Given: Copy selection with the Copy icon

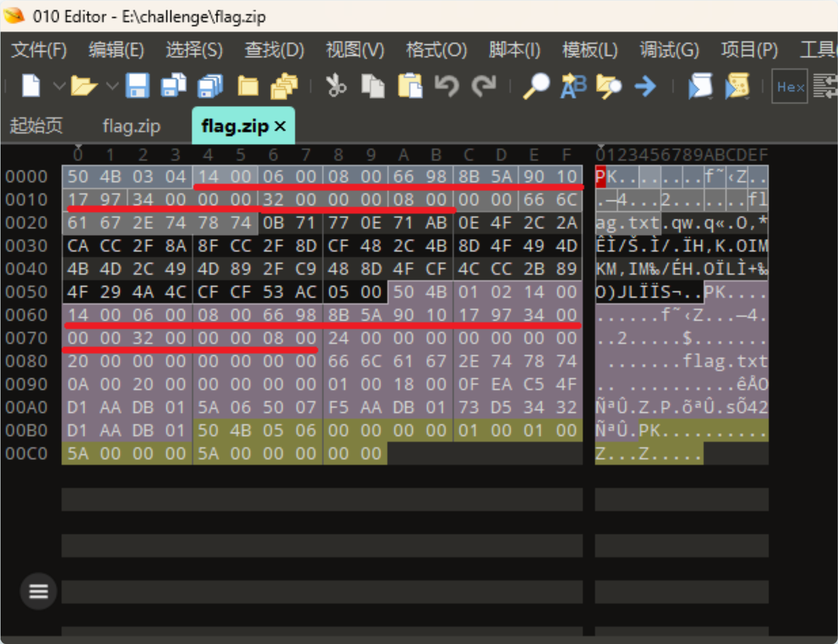Looking at the screenshot, I should pos(373,86).
